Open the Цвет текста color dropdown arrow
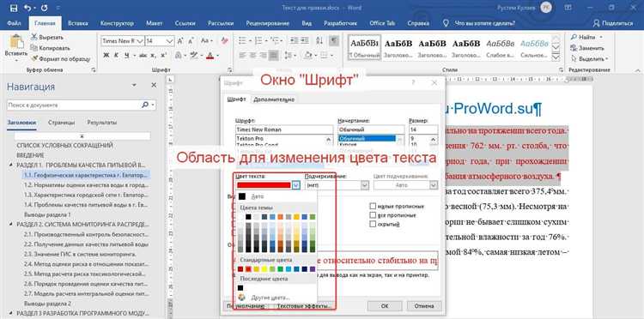 point(296,185)
